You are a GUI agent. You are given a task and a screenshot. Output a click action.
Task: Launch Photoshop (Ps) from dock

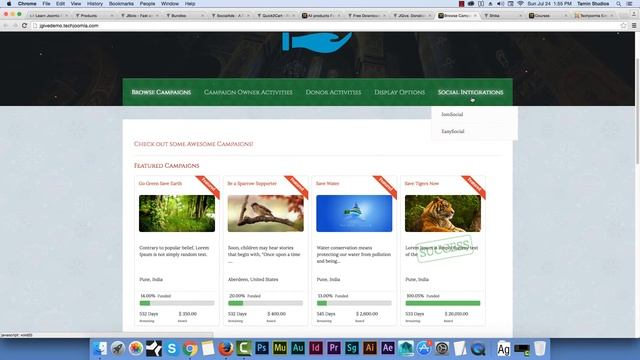tap(262, 348)
